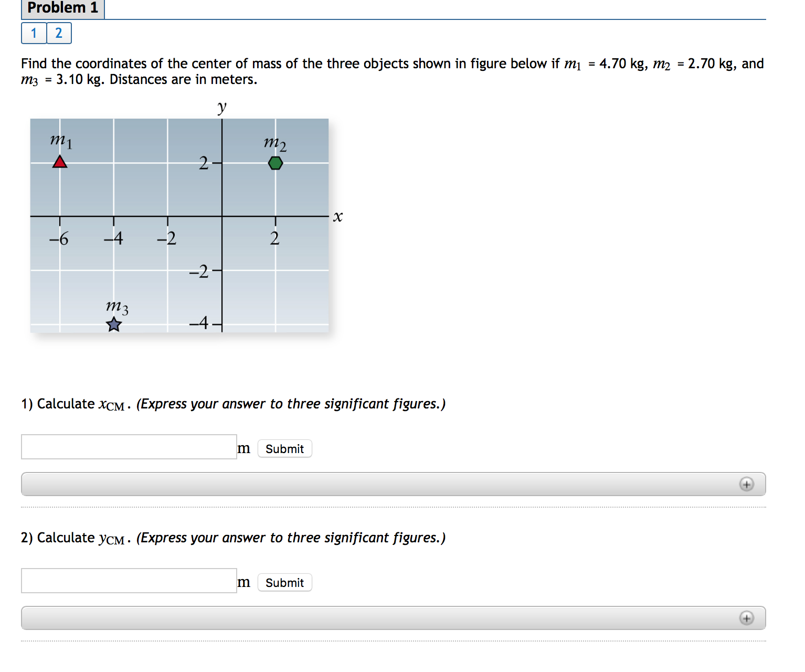Switch to problem part tab 1
The width and height of the screenshot is (805, 672).
[34, 33]
